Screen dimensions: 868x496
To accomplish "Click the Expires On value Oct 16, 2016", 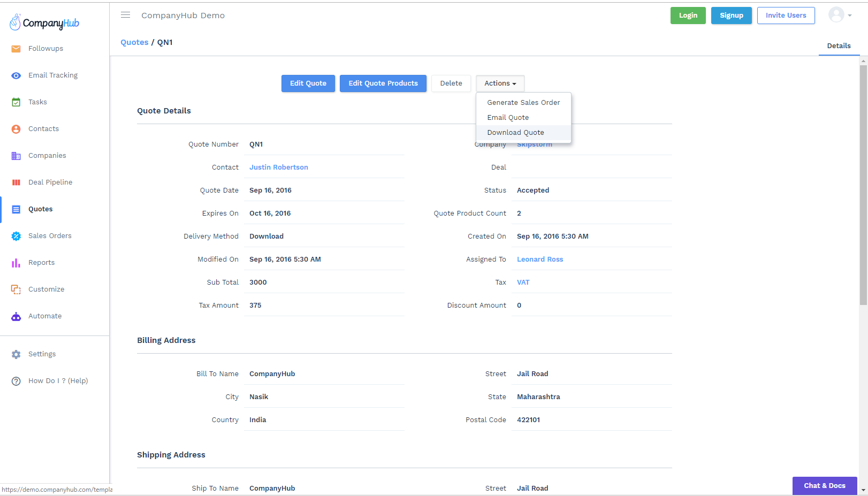I will [x=270, y=213].
